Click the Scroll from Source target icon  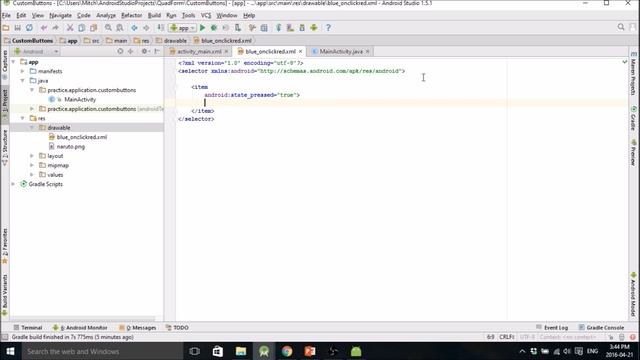click(x=120, y=51)
